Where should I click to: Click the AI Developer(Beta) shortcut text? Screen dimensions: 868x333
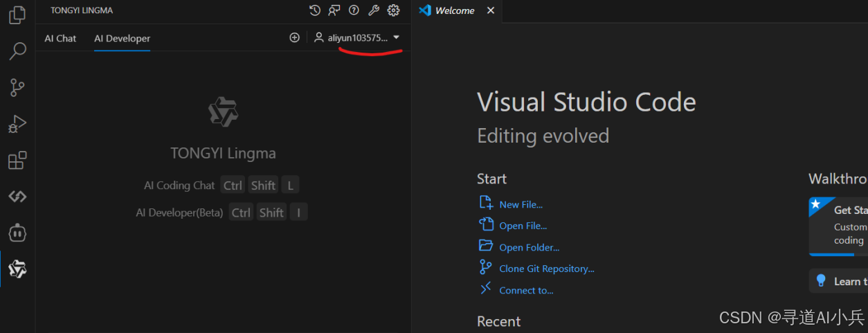pyautogui.click(x=179, y=213)
